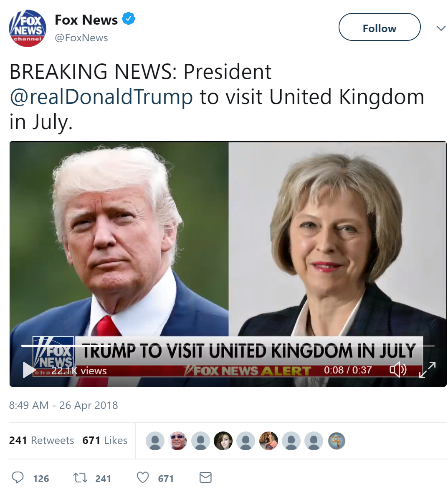
Task: Open the @FoxNews handle link
Action: [x=81, y=38]
